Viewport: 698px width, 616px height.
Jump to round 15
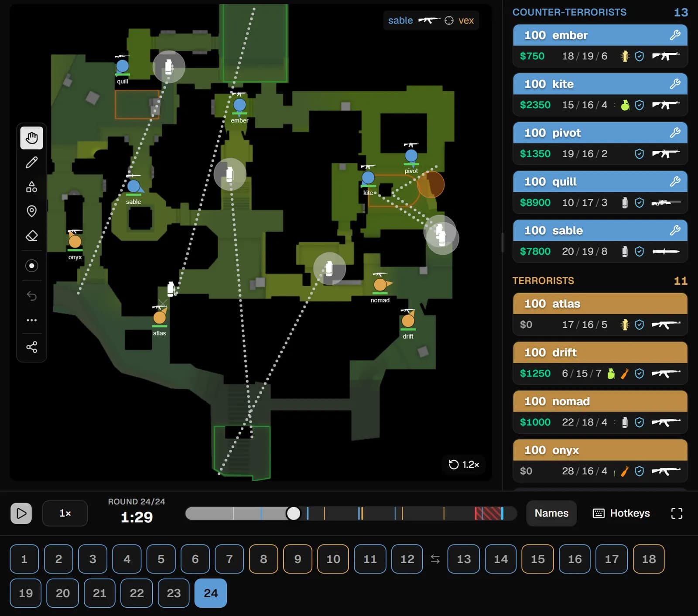pyautogui.click(x=537, y=559)
